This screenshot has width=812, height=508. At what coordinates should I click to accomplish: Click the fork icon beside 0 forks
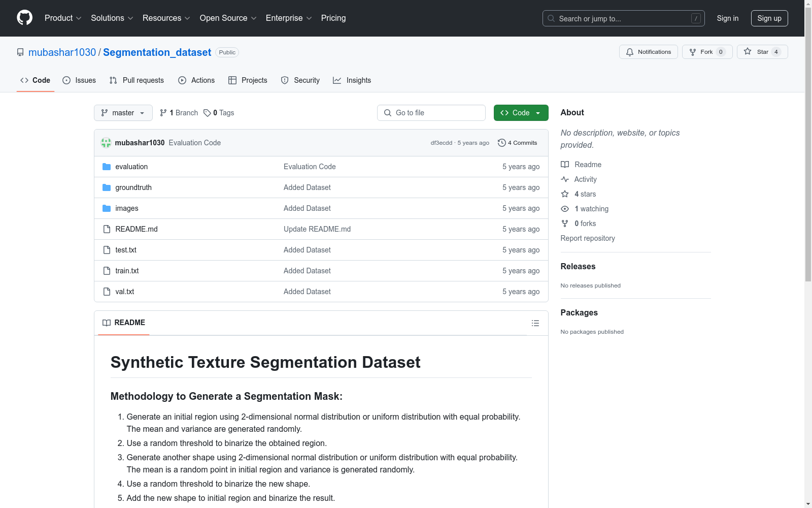click(x=565, y=224)
